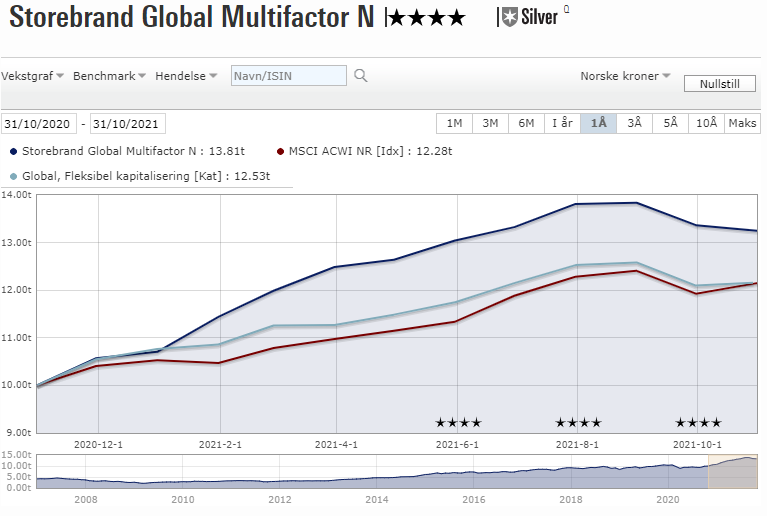The width and height of the screenshot is (767, 516).
Task: Select the 6M period tab
Action: pos(526,123)
